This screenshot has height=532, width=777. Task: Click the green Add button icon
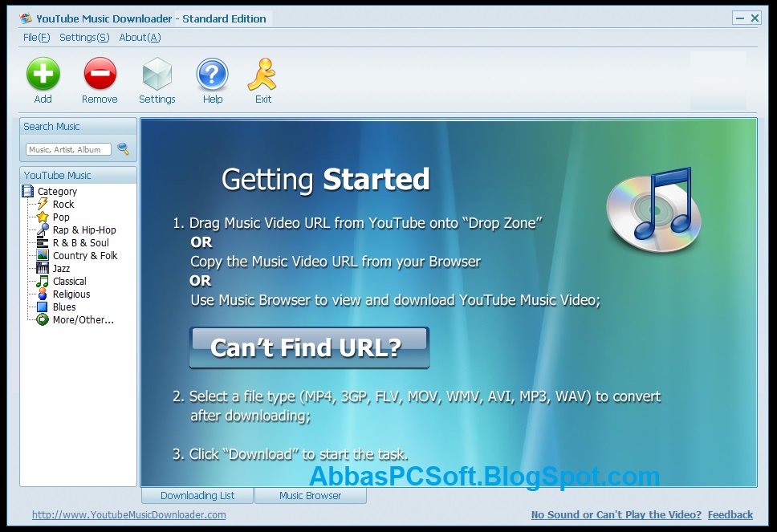[43, 74]
